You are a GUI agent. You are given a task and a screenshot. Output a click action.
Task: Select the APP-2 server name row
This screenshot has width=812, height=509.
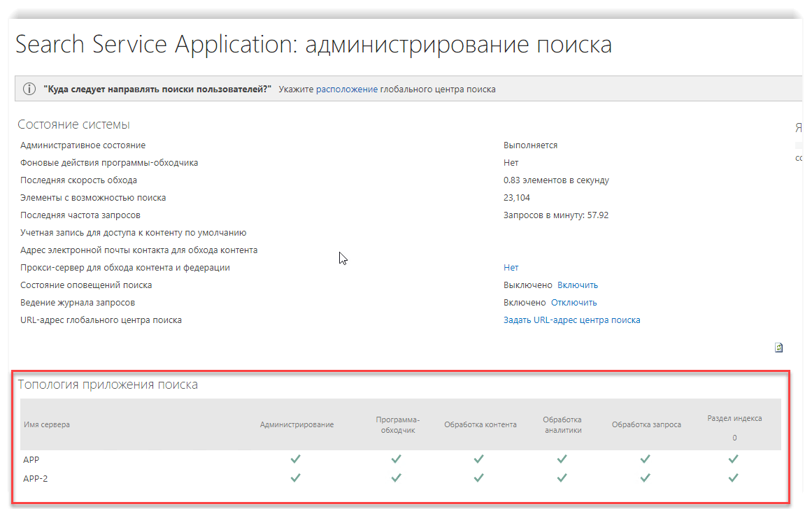(35, 478)
